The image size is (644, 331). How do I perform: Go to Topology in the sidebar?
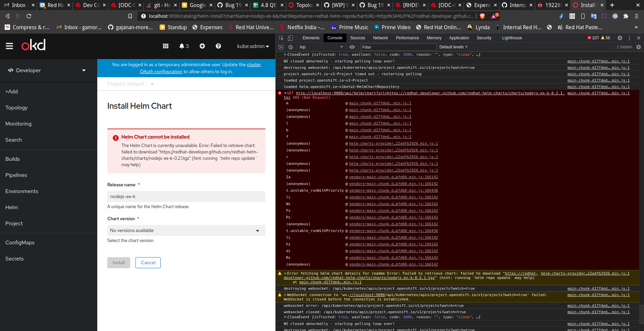pos(49,107)
